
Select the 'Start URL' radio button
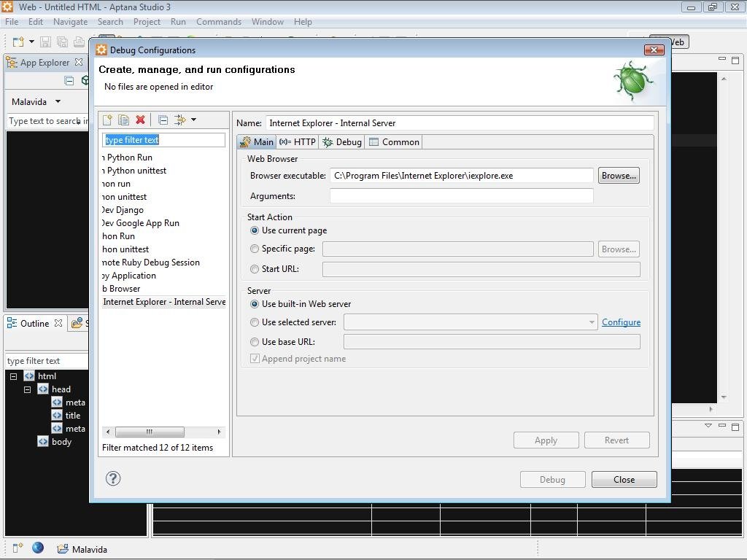[255, 269]
